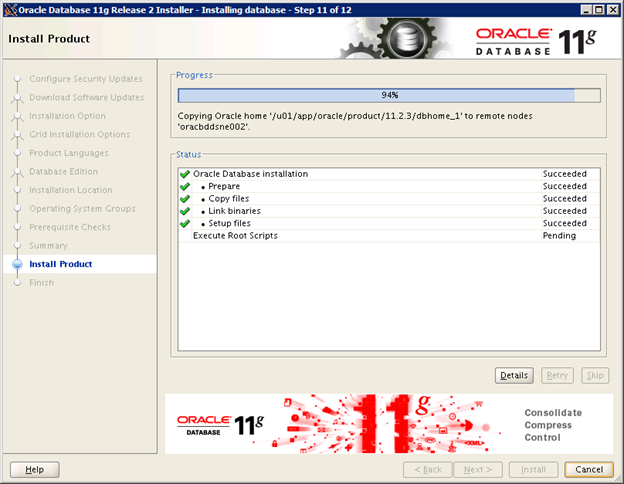Select the Execute Root Scripts row
This screenshot has width=624, height=484.
pos(389,236)
